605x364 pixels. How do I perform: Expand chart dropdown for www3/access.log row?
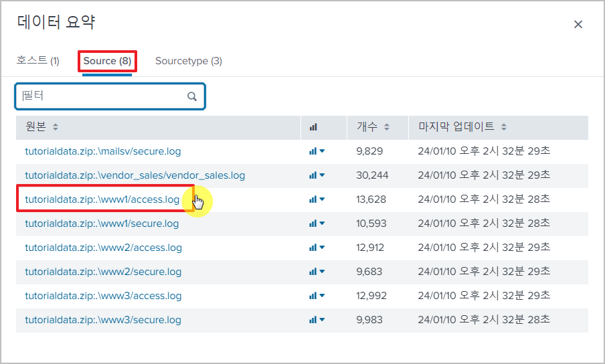pos(317,296)
